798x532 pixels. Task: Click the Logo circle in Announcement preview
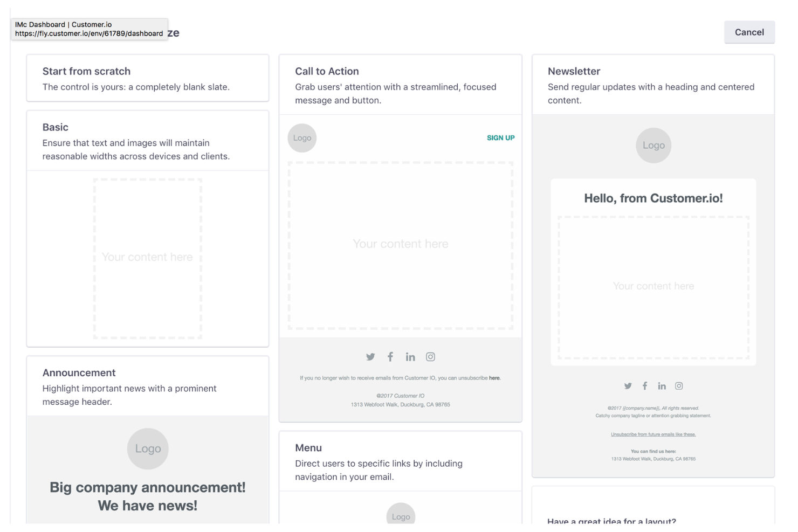148,448
